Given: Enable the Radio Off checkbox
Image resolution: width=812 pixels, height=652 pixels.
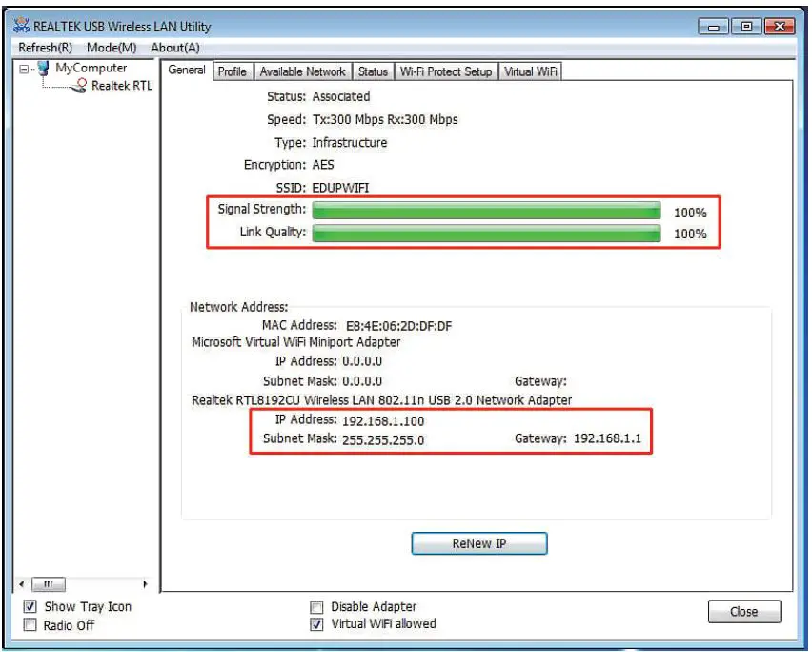Looking at the screenshot, I should 30,626.
